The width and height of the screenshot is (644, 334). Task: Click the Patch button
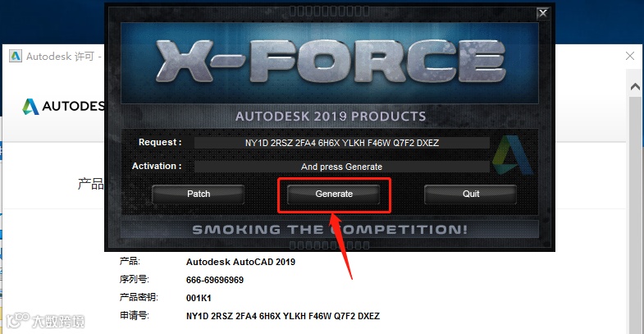199,194
